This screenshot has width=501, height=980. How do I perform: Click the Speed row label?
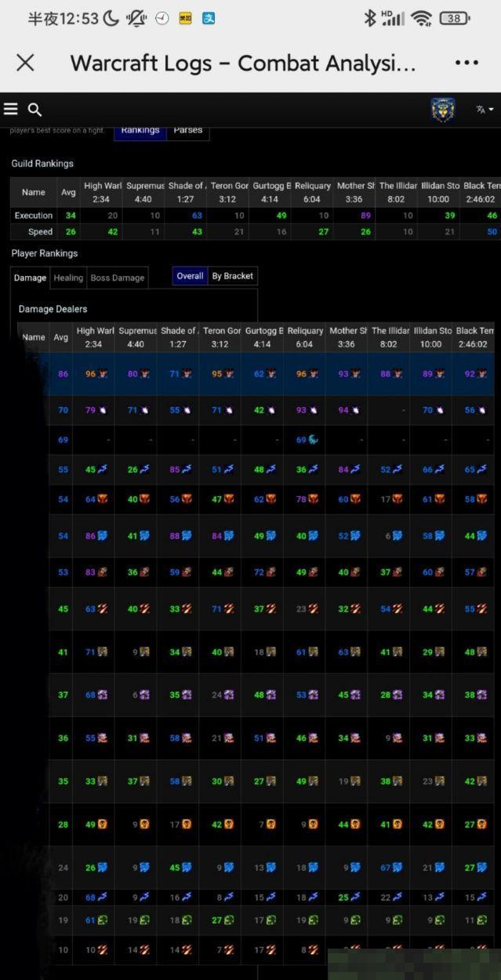tap(40, 232)
